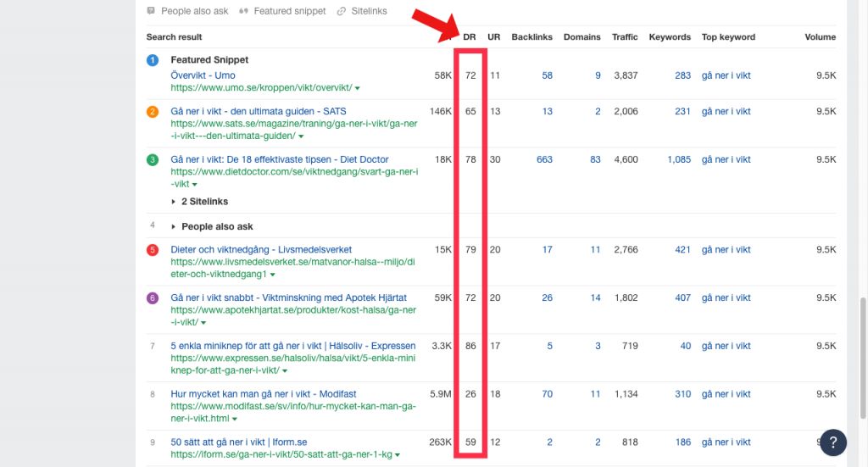The width and height of the screenshot is (868, 467).
Task: Click top keyword gå ner i vikt for Modifast
Action: 726,394
